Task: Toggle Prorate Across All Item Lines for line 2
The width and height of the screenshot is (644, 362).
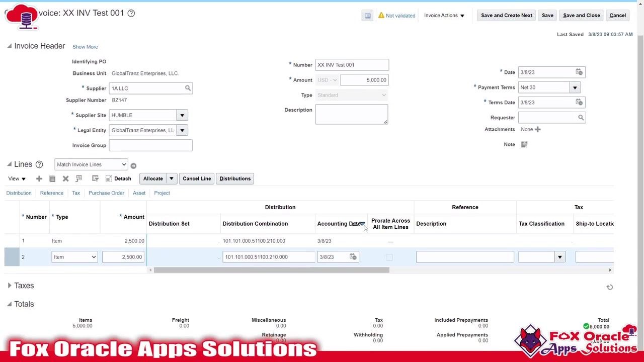Action: pyautogui.click(x=389, y=257)
